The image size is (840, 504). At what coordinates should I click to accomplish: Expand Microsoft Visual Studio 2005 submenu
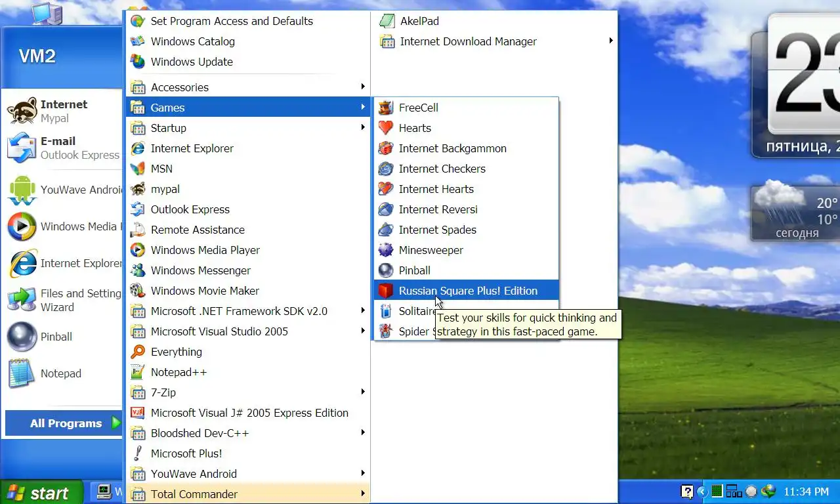click(248, 331)
